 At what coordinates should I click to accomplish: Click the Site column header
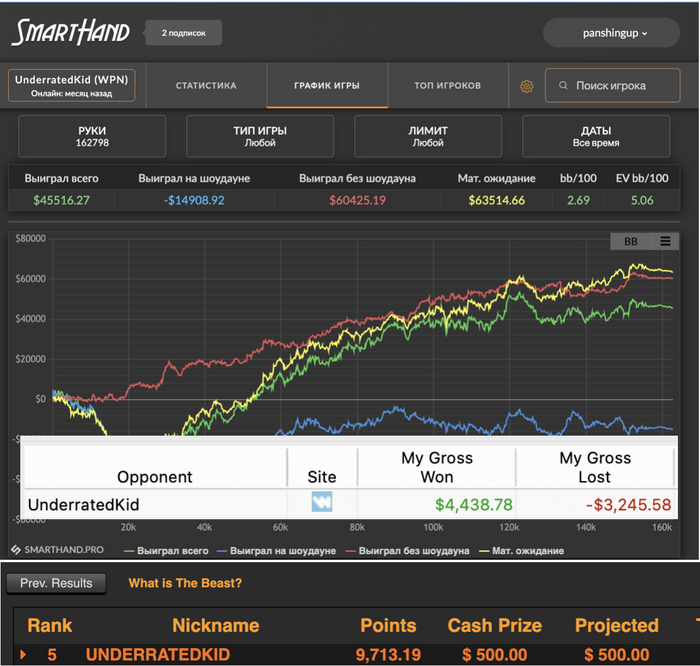coord(322,477)
